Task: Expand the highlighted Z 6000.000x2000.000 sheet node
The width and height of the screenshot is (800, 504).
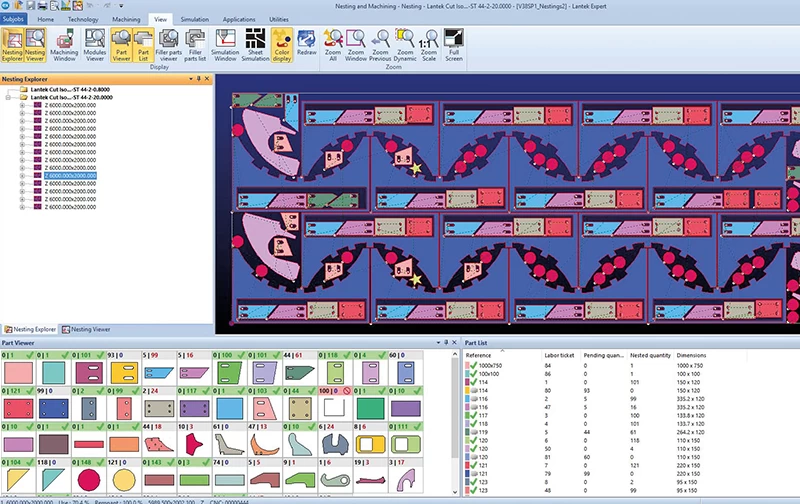Action: coord(22,176)
